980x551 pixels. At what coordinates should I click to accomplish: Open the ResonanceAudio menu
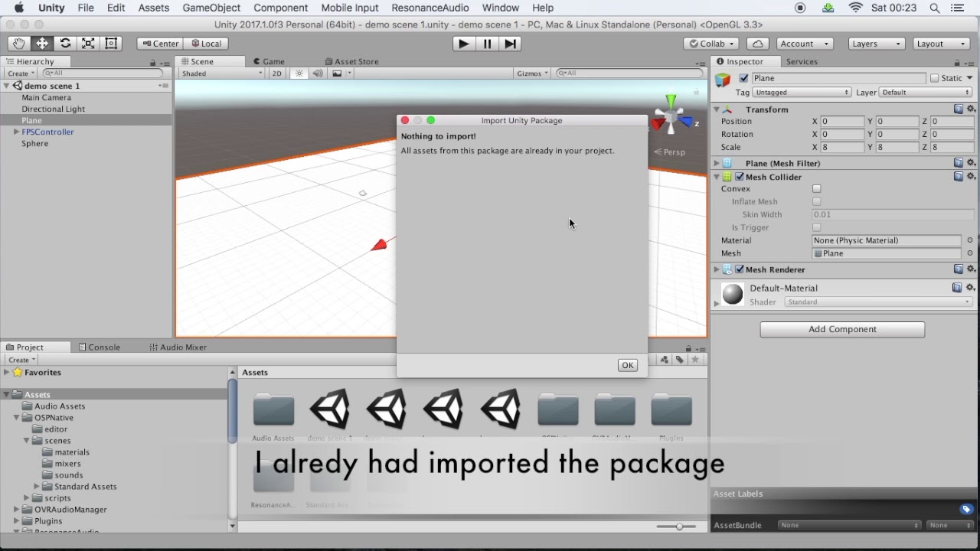(430, 8)
